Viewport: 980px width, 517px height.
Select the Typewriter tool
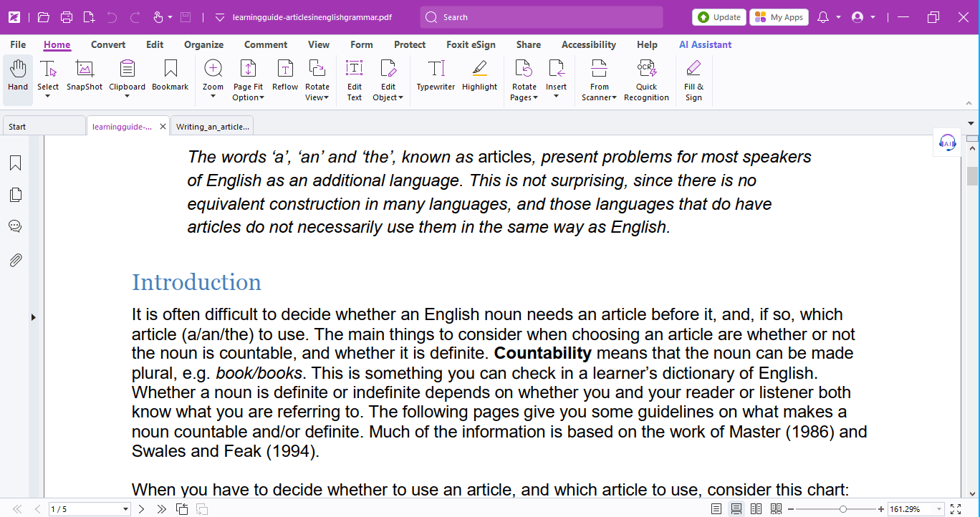[x=436, y=75]
